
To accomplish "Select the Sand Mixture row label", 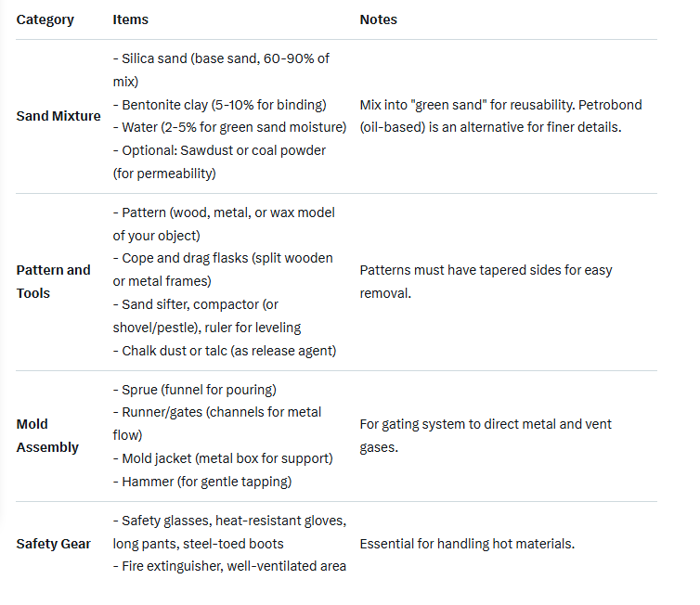I will click(x=58, y=116).
